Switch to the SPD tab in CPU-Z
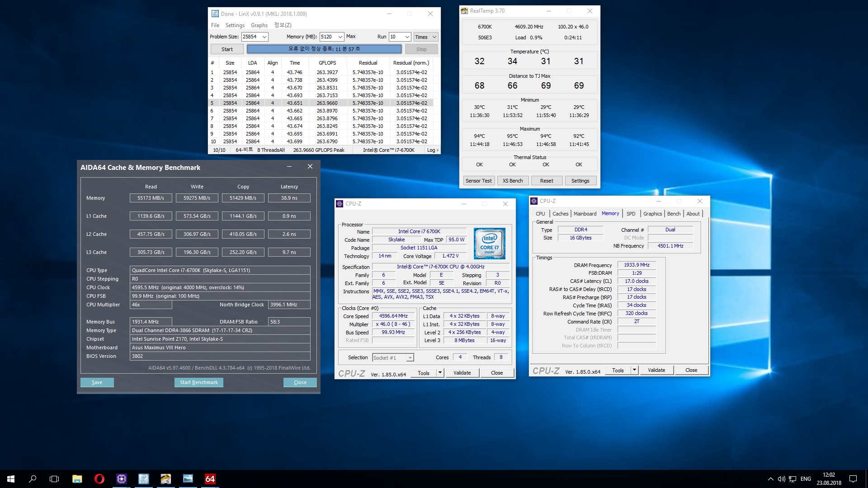The height and width of the screenshot is (488, 868). [x=631, y=214]
